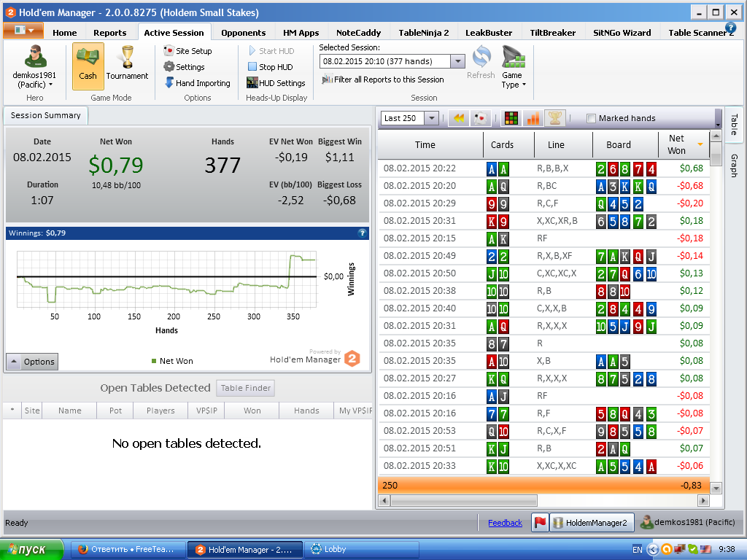Click the playing cards icon in the hands toolbar
The height and width of the screenshot is (560, 747).
(x=480, y=118)
